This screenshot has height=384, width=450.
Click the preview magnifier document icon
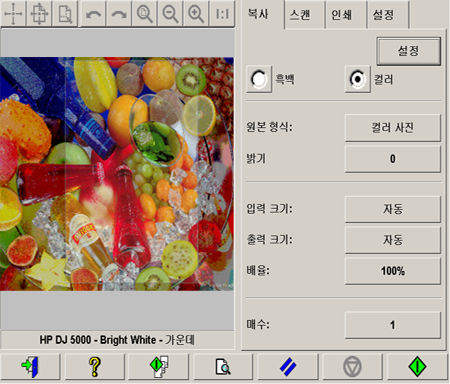click(x=223, y=367)
